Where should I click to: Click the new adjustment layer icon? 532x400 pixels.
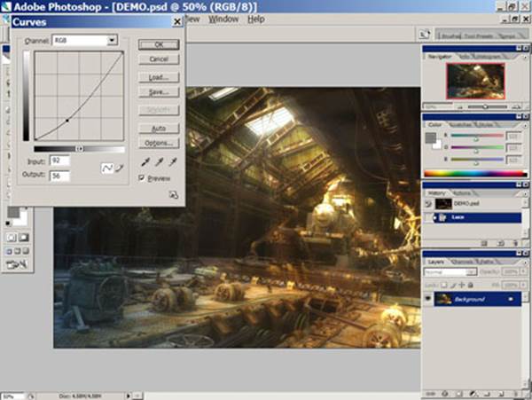(x=473, y=394)
